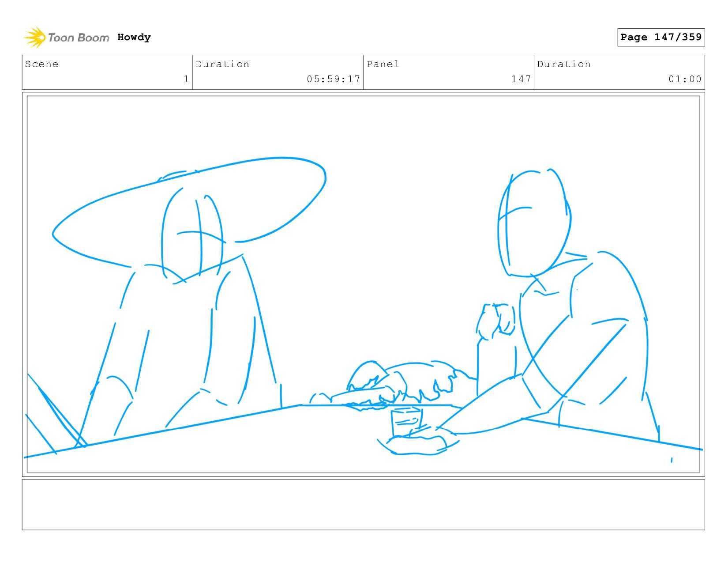Select the 'Howdy' project title text
Image resolution: width=728 pixels, height=563 pixels.
[x=134, y=38]
